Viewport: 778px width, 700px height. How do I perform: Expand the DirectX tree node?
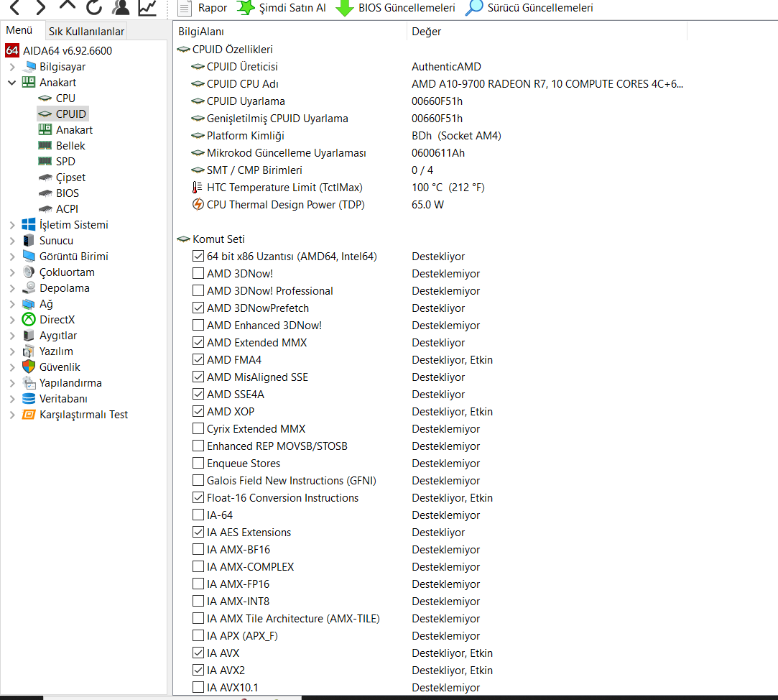pos(12,320)
